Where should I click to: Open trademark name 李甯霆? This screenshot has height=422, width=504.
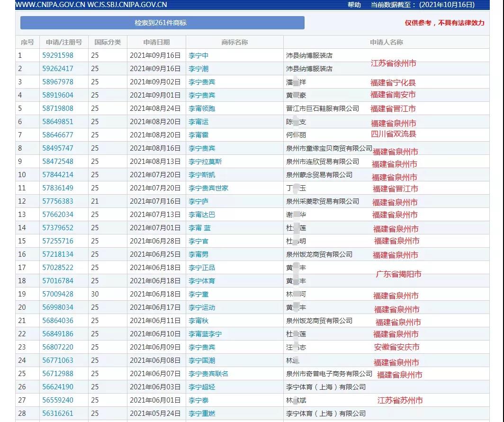click(198, 135)
